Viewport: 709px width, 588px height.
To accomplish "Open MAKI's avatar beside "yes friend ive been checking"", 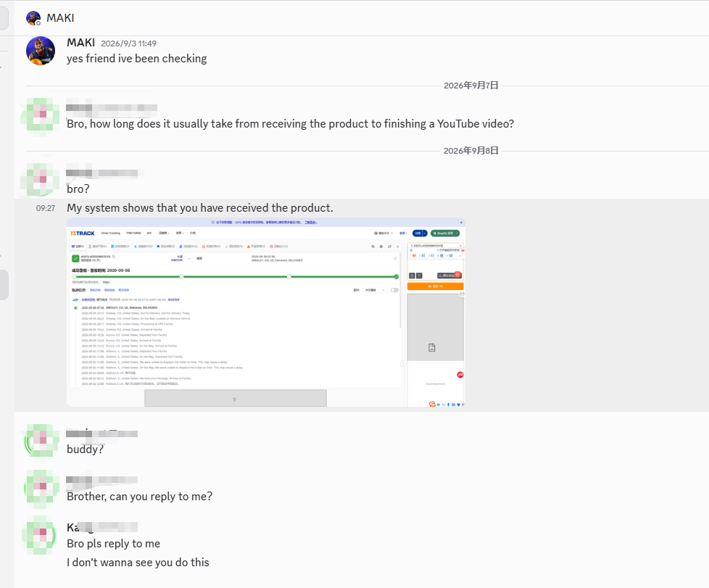I will click(x=41, y=51).
